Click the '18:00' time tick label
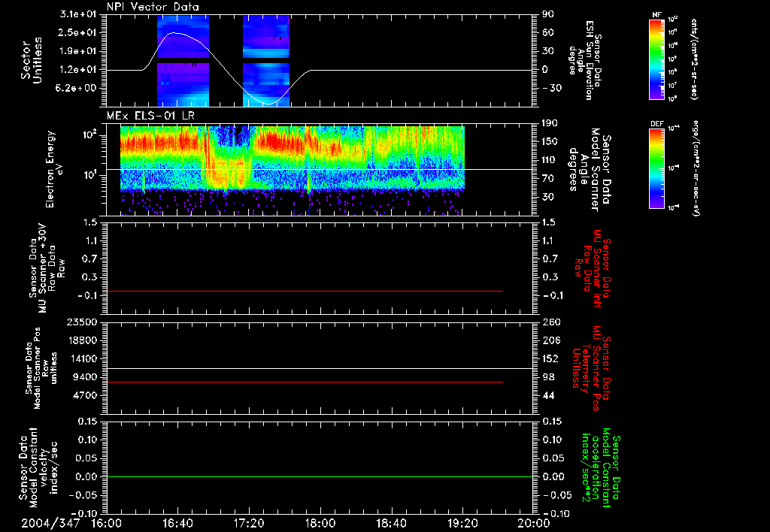The width and height of the screenshot is (770, 532). 320,523
